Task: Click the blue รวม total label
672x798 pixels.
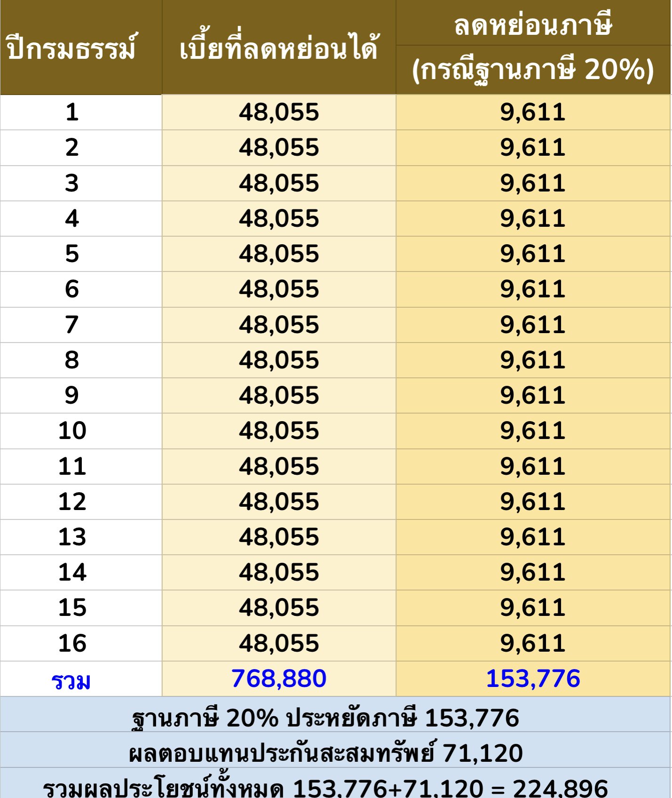Action: 71,680
